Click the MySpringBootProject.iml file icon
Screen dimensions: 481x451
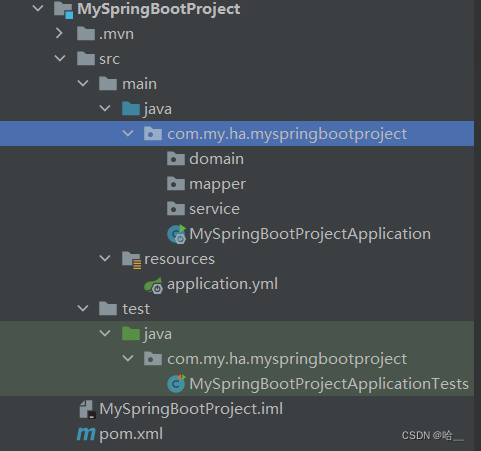(88, 409)
